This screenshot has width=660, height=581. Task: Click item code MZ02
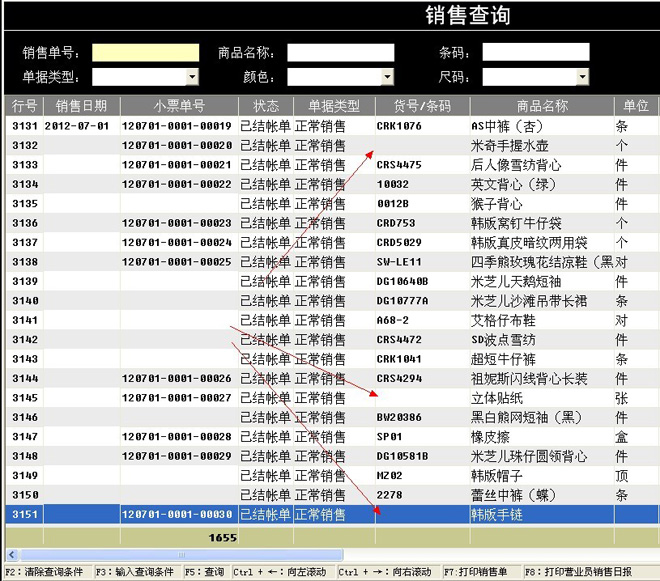click(x=389, y=475)
